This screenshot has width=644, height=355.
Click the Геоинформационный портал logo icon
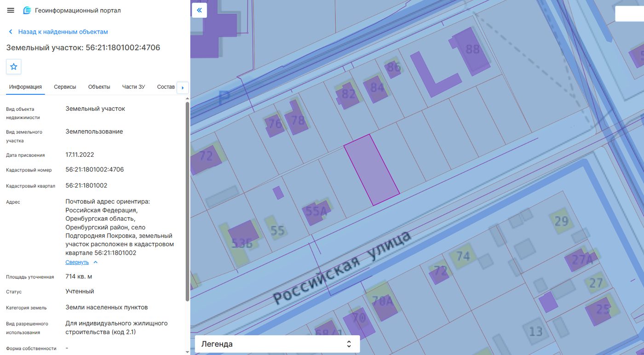point(27,10)
